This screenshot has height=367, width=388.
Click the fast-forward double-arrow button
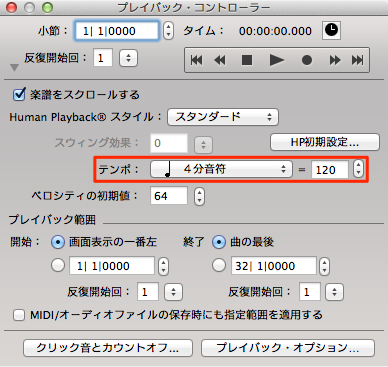334,60
